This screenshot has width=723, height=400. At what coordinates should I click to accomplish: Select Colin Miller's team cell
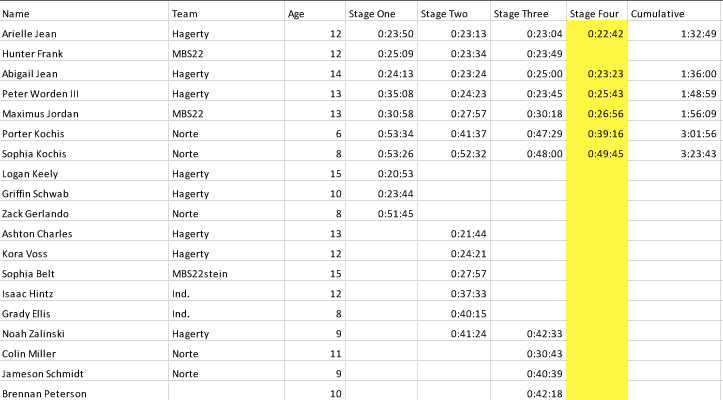click(186, 354)
